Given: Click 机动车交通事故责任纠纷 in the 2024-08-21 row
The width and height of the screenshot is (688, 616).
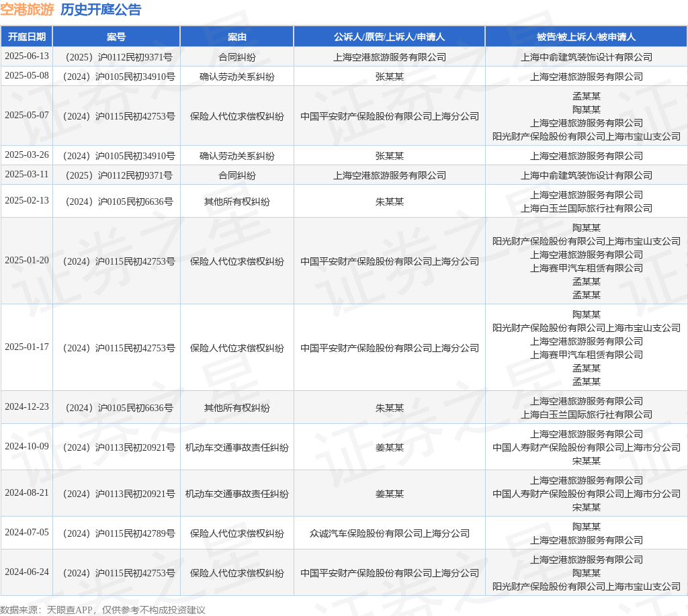Looking at the screenshot, I should click(237, 494).
